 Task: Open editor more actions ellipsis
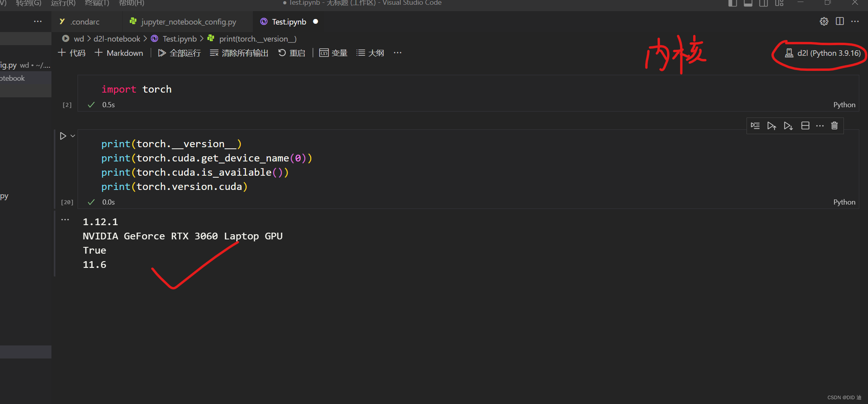[x=855, y=21]
